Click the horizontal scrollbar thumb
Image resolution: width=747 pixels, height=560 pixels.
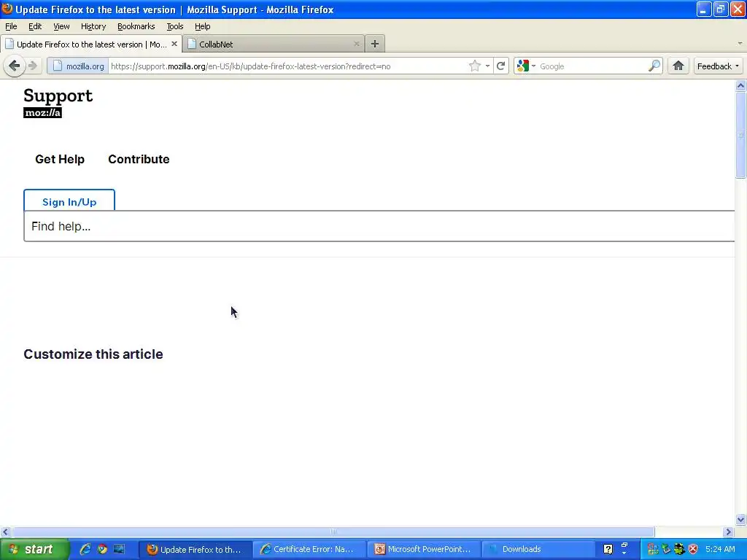[333, 532]
